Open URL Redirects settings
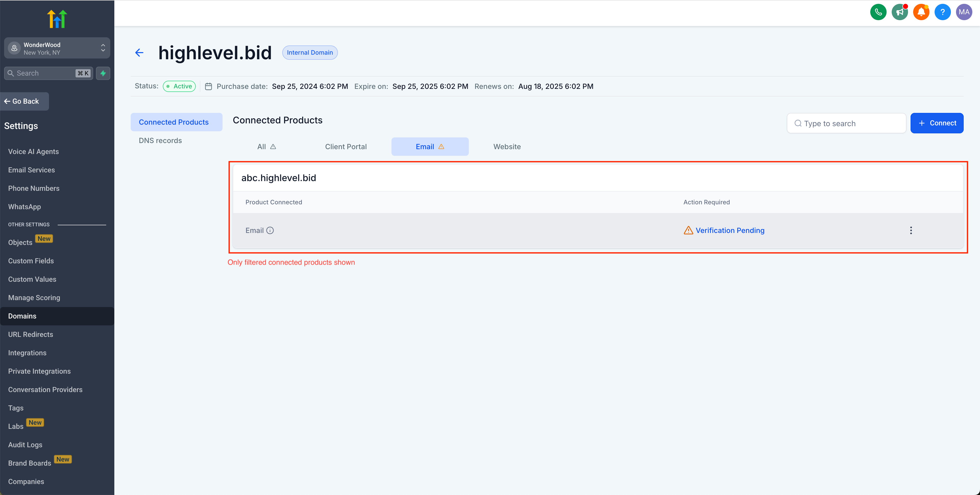This screenshot has height=495, width=980. pos(31,334)
